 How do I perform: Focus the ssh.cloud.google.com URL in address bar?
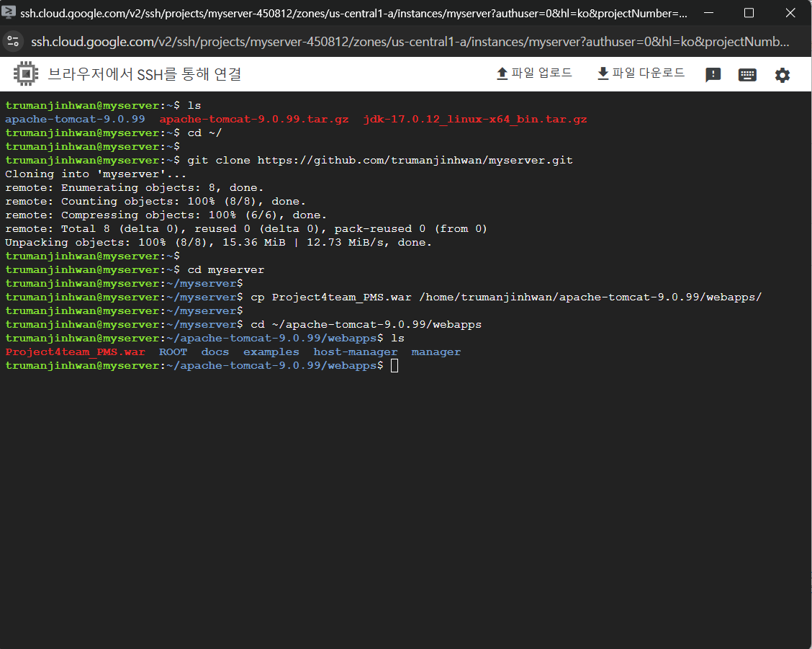[x=410, y=41]
